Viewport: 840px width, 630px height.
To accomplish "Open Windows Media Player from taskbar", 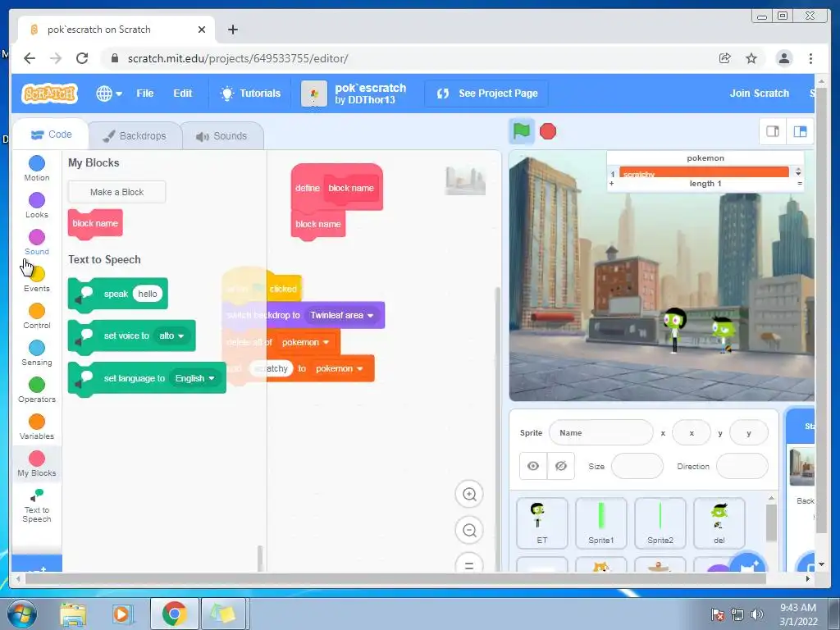I will 121,614.
